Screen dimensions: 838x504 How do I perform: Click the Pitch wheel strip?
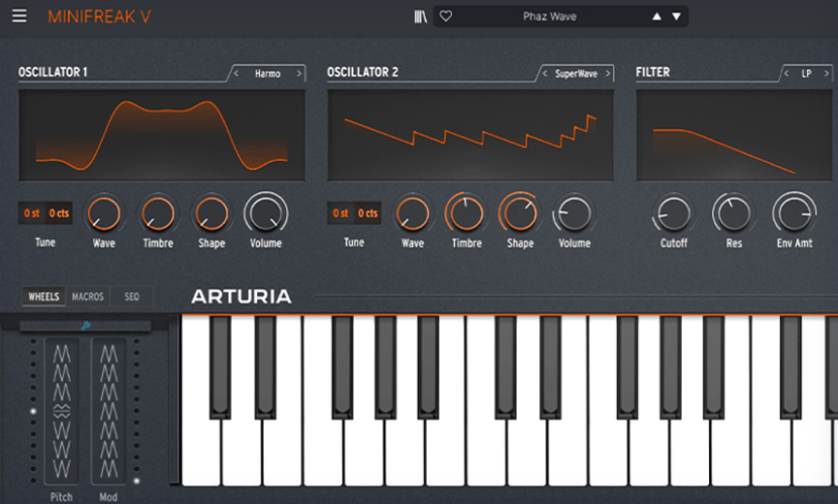click(x=61, y=411)
